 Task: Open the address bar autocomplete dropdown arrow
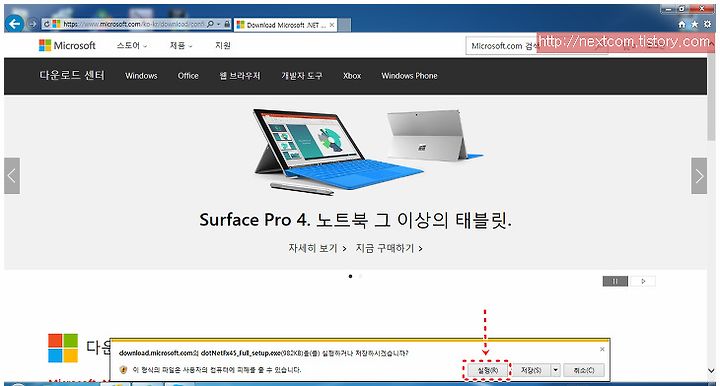(219, 24)
